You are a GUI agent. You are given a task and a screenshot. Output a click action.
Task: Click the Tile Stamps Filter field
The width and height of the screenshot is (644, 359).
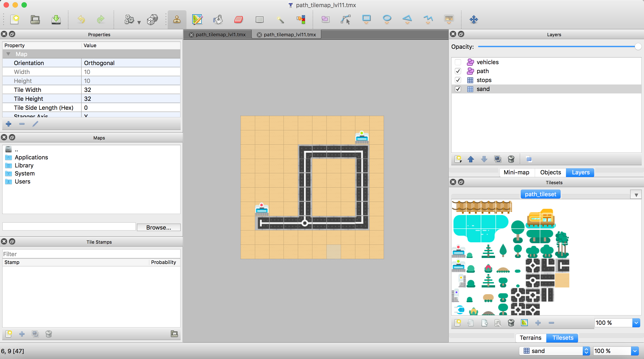[x=91, y=254]
